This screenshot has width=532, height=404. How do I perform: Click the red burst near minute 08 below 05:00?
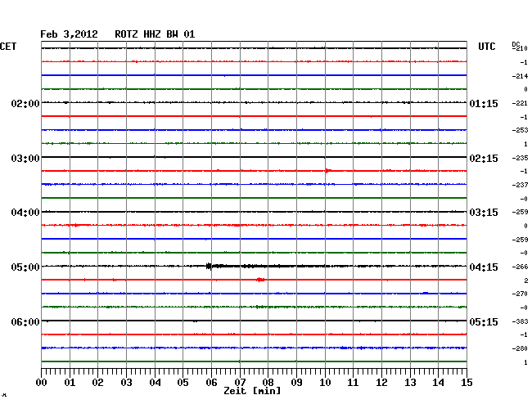(260, 280)
